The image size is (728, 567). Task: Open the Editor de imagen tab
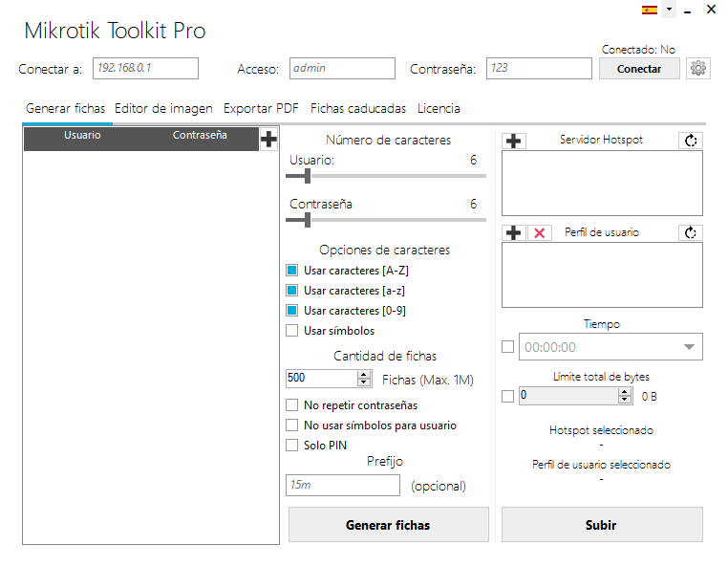163,108
